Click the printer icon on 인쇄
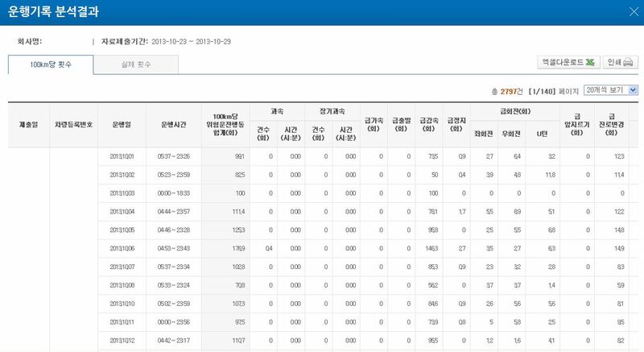This screenshot has height=352, width=644. (x=629, y=62)
